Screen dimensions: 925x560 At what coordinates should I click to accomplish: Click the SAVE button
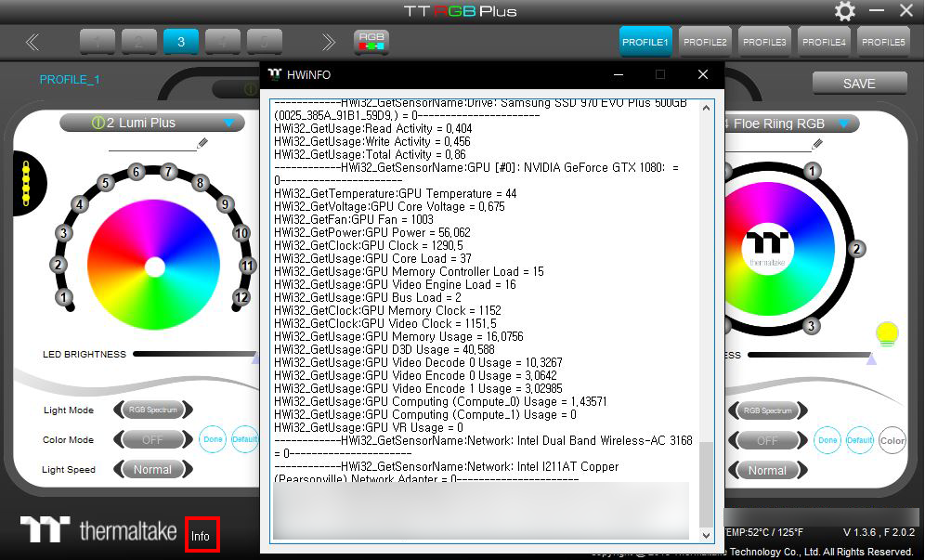click(859, 84)
